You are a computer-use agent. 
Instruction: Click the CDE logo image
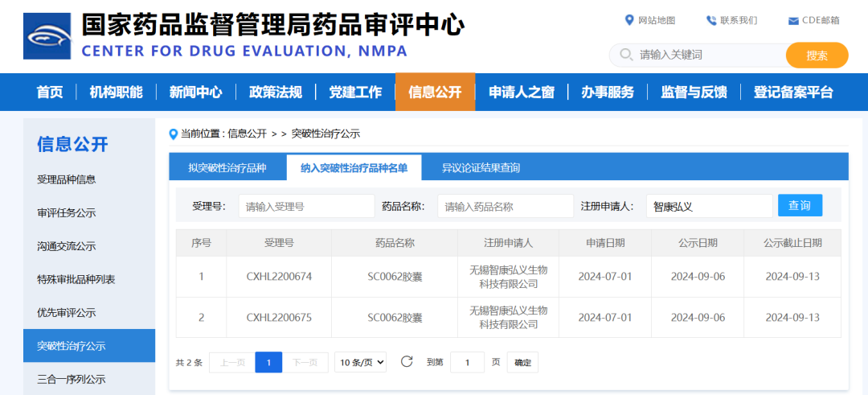tap(47, 36)
